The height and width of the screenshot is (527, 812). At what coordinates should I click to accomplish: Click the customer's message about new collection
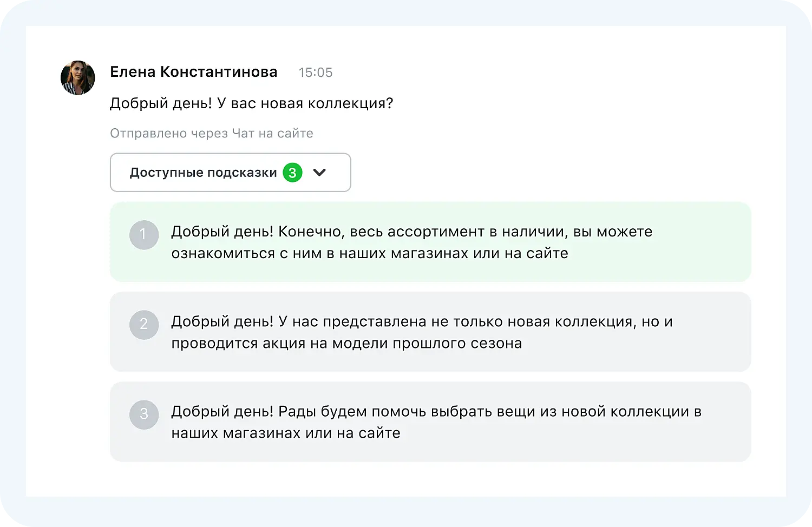pos(252,103)
